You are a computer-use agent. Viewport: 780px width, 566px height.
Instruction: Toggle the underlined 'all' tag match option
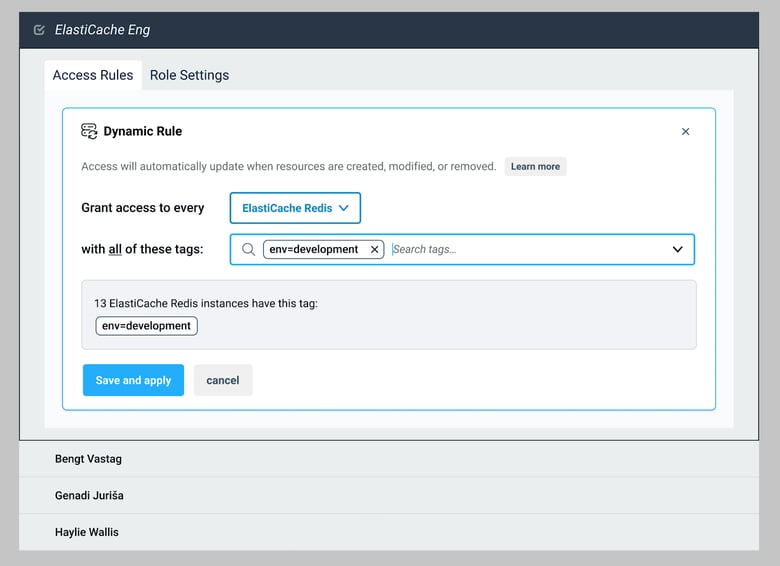pyautogui.click(x=115, y=249)
